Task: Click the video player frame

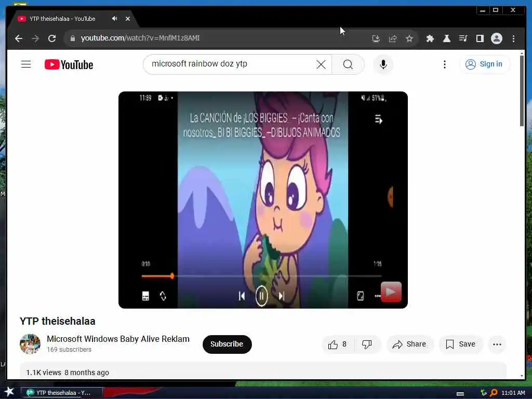Action: [263, 200]
